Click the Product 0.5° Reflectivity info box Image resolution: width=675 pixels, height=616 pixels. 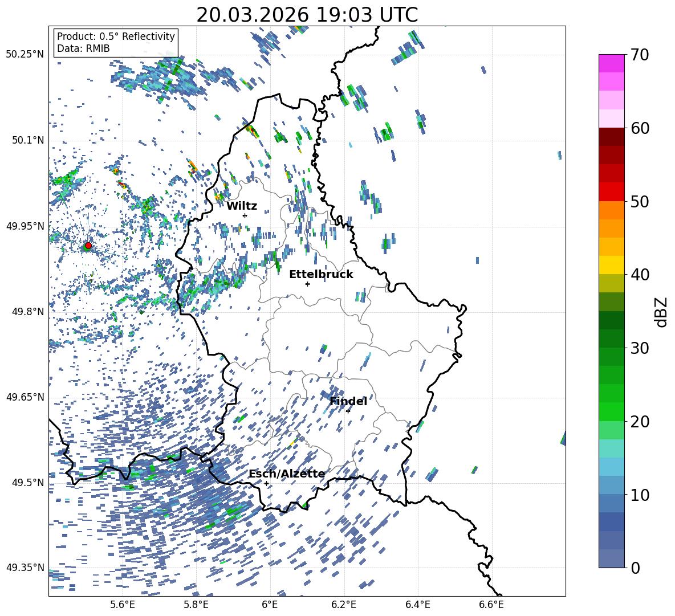116,43
